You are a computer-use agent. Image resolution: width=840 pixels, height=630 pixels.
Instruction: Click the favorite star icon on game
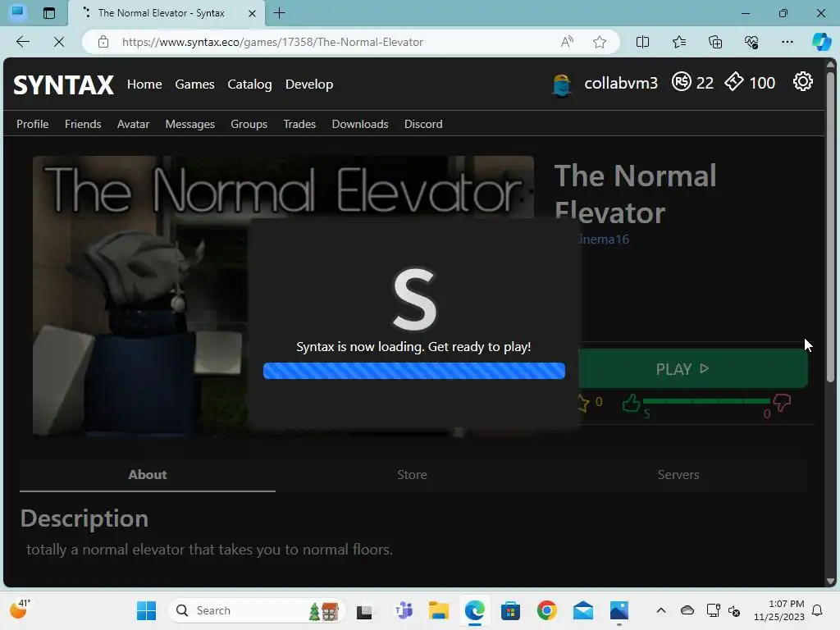click(583, 403)
